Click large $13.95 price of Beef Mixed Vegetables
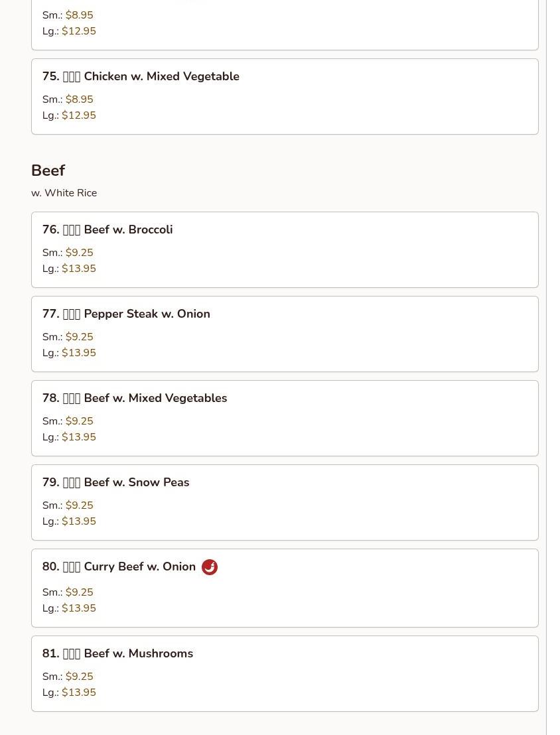Viewport: 560px width, 735px height. click(x=79, y=437)
